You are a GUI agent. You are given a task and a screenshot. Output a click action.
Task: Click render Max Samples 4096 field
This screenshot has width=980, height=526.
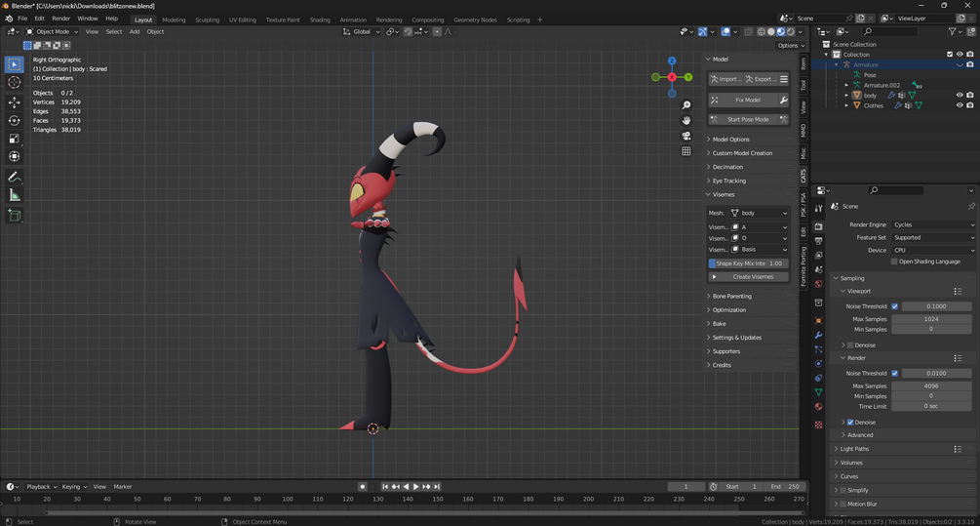pos(931,385)
